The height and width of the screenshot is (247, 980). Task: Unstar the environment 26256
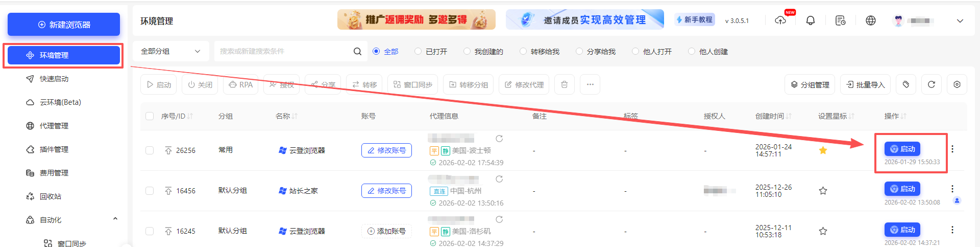(x=823, y=150)
